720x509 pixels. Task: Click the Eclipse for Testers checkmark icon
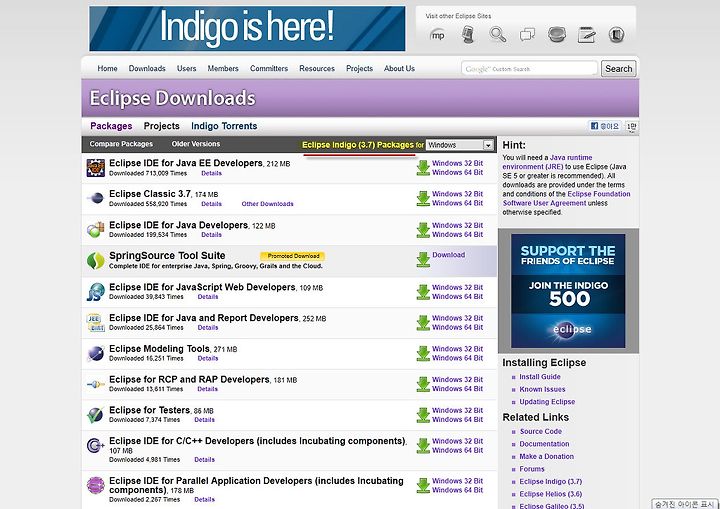[x=96, y=415]
